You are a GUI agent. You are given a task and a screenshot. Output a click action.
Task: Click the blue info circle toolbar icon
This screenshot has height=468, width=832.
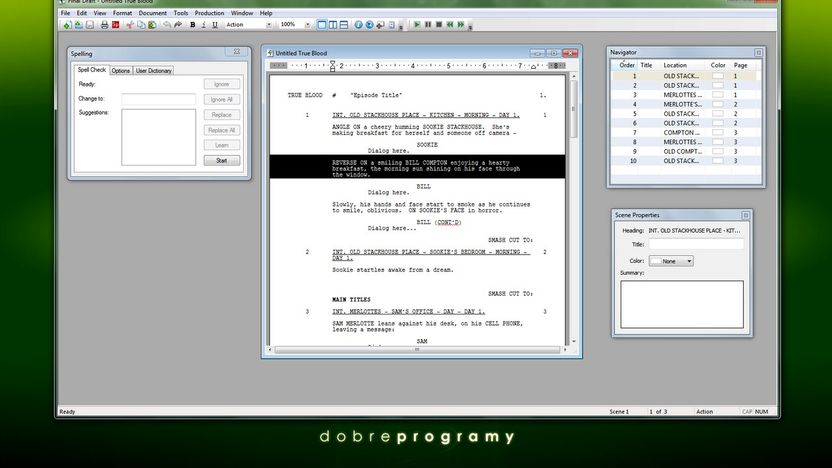(358, 25)
